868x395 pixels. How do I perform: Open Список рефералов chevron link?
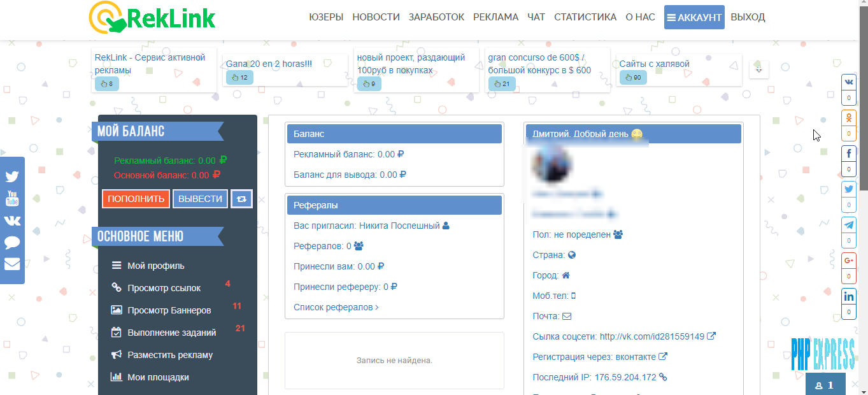pos(336,307)
